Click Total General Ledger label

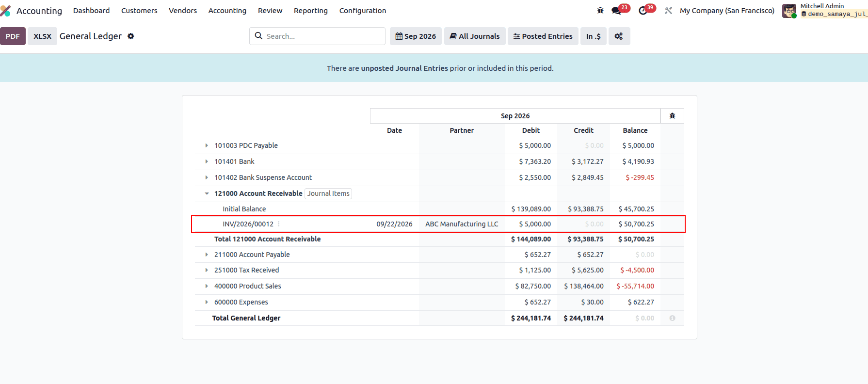click(x=246, y=318)
